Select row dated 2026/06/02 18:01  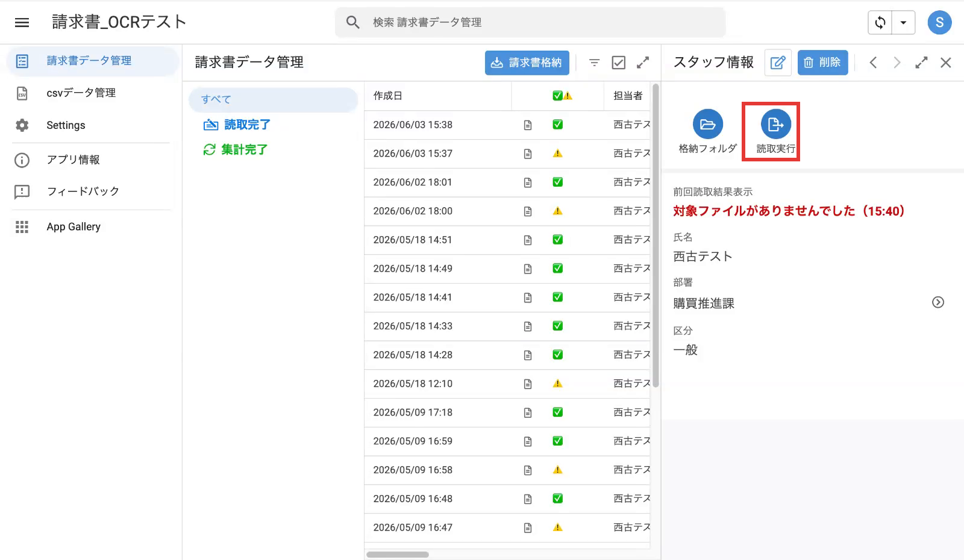pyautogui.click(x=507, y=182)
